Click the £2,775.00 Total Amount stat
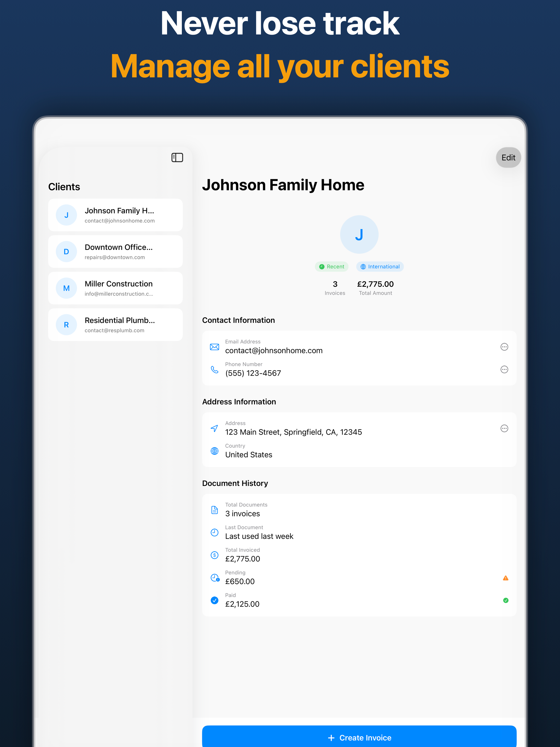 click(375, 288)
